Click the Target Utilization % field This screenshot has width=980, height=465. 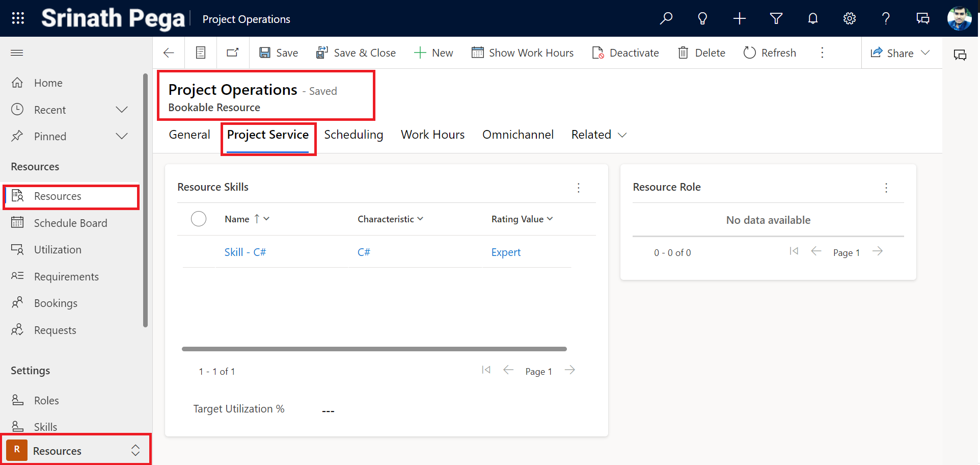pyautogui.click(x=328, y=410)
